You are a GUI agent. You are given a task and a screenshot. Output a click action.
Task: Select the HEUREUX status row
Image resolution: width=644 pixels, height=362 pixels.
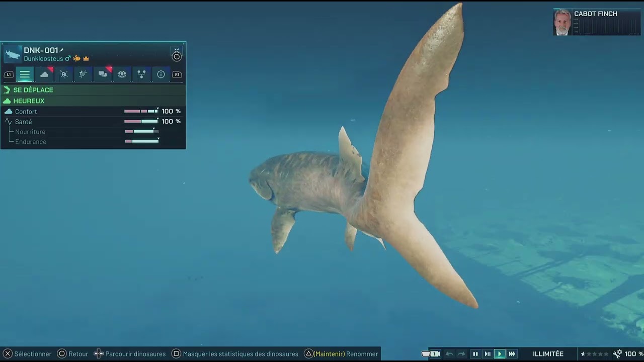pos(93,101)
